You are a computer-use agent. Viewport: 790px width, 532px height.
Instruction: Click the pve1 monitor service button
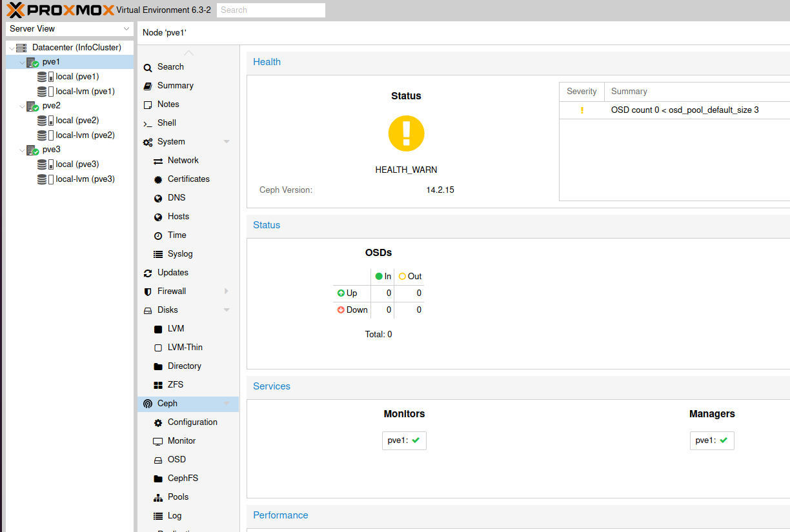(x=404, y=440)
